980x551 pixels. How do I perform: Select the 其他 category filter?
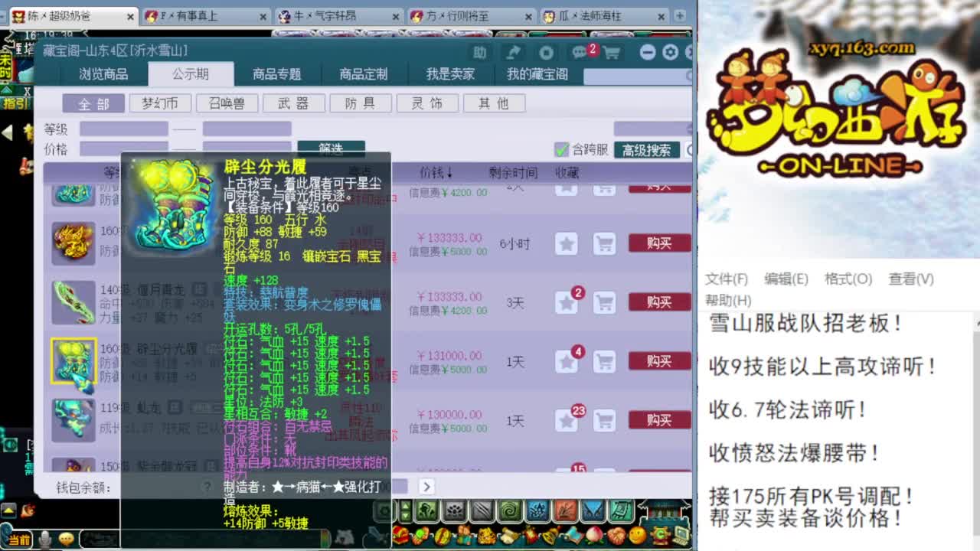point(494,103)
